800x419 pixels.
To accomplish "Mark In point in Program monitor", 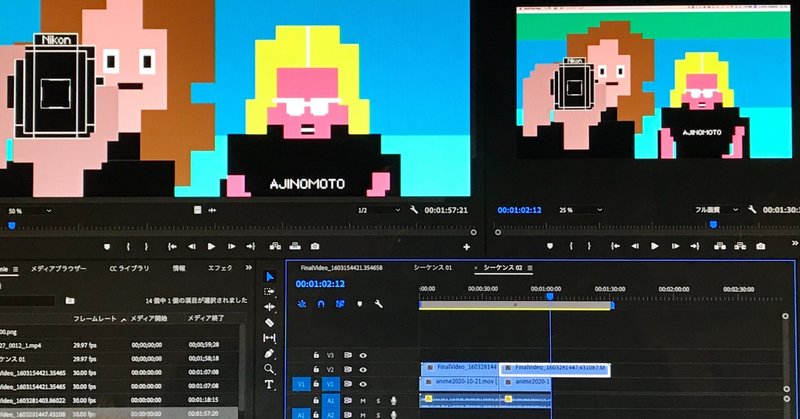I will coord(571,246).
